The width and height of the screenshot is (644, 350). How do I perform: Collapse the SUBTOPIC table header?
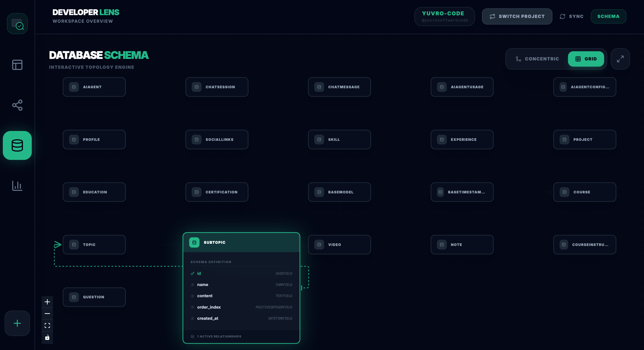[x=241, y=242]
